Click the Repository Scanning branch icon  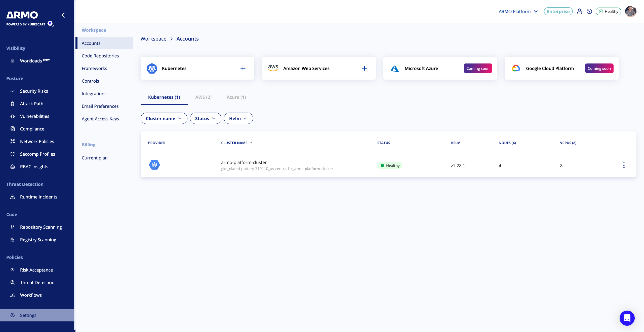(13, 227)
